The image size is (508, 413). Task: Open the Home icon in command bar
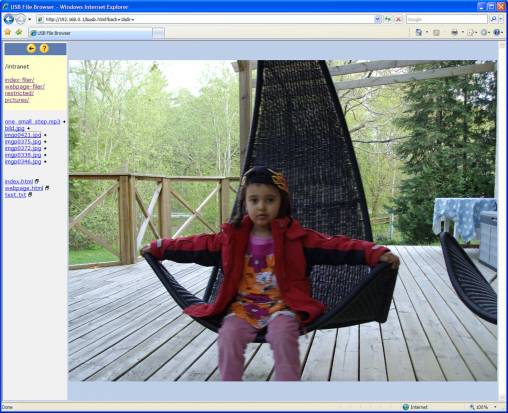pyautogui.click(x=419, y=32)
